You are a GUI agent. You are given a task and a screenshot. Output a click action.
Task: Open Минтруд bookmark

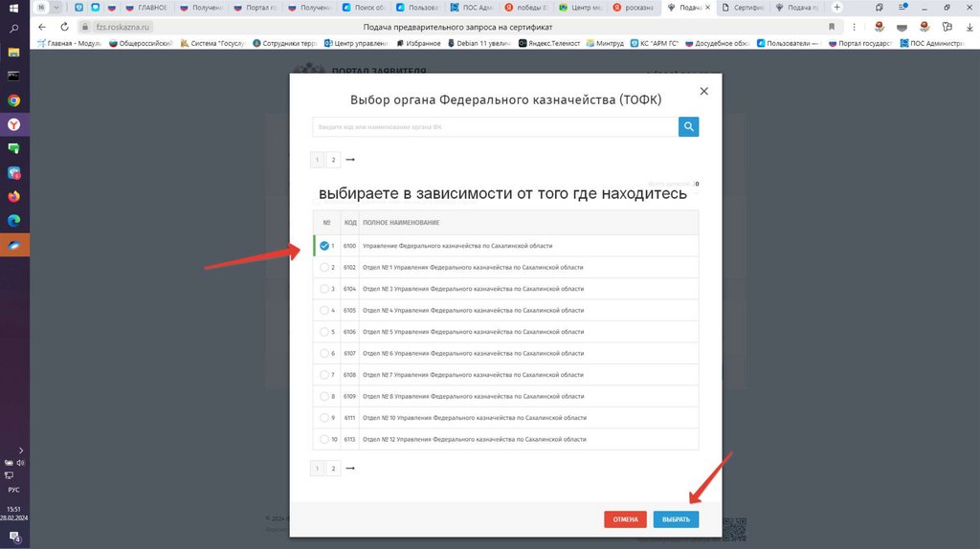[605, 43]
